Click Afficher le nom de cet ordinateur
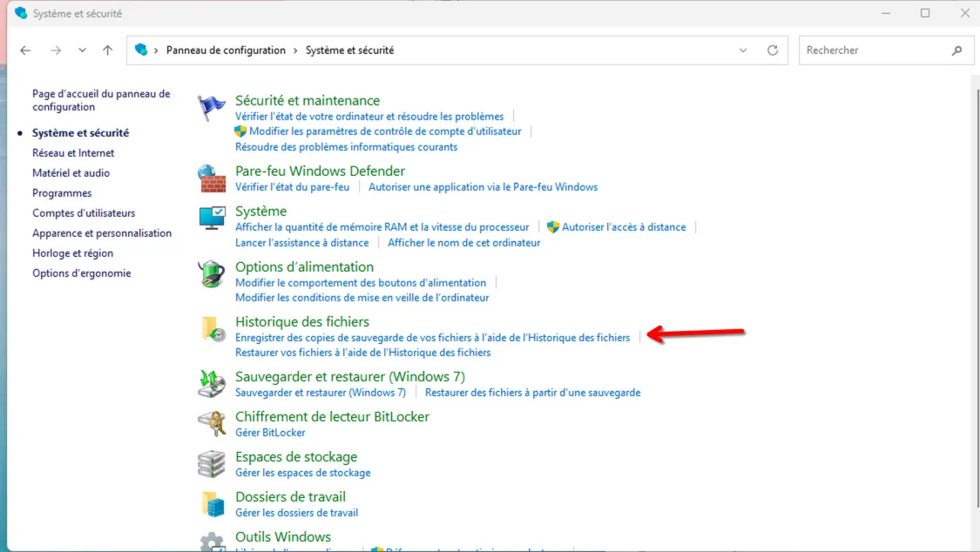This screenshot has width=980, height=552. [x=463, y=242]
